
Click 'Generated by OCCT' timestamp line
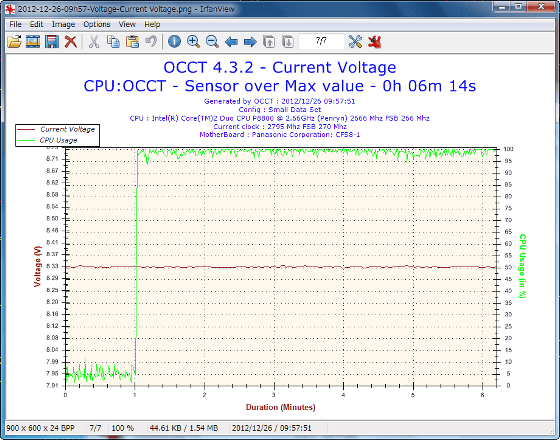280,101
